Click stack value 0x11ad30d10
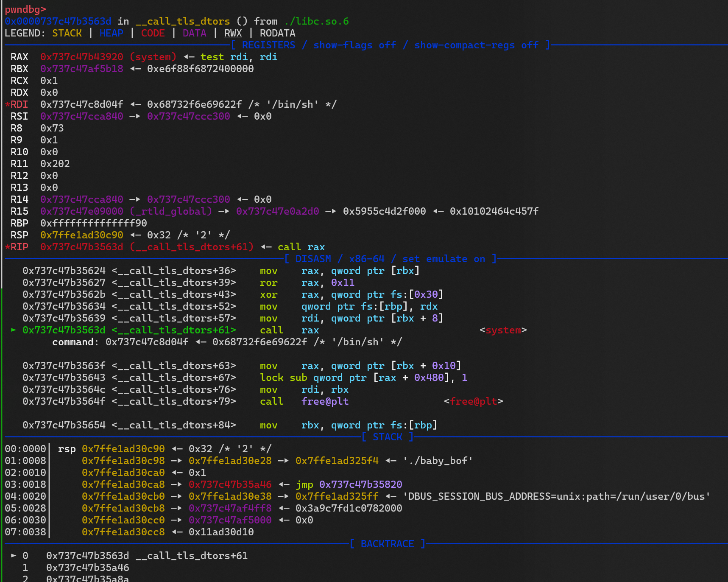Image resolution: width=728 pixels, height=582 pixels. click(221, 532)
